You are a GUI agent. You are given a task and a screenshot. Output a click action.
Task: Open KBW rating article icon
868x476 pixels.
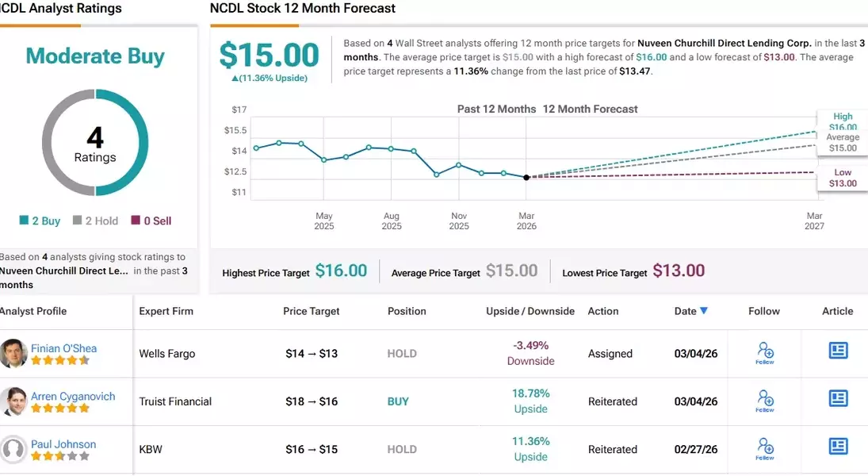click(x=838, y=446)
